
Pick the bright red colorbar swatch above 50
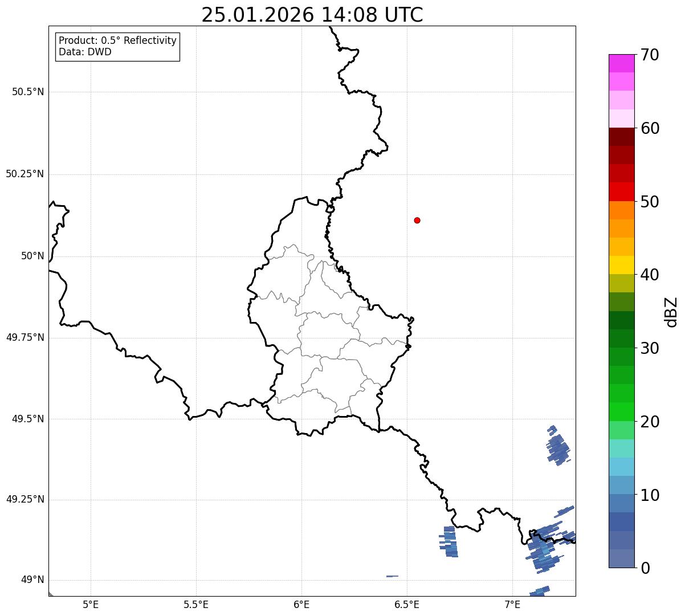621,192
